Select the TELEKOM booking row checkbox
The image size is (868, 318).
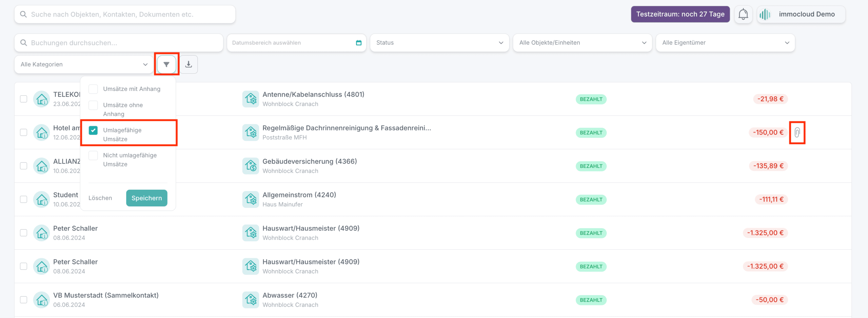(23, 99)
